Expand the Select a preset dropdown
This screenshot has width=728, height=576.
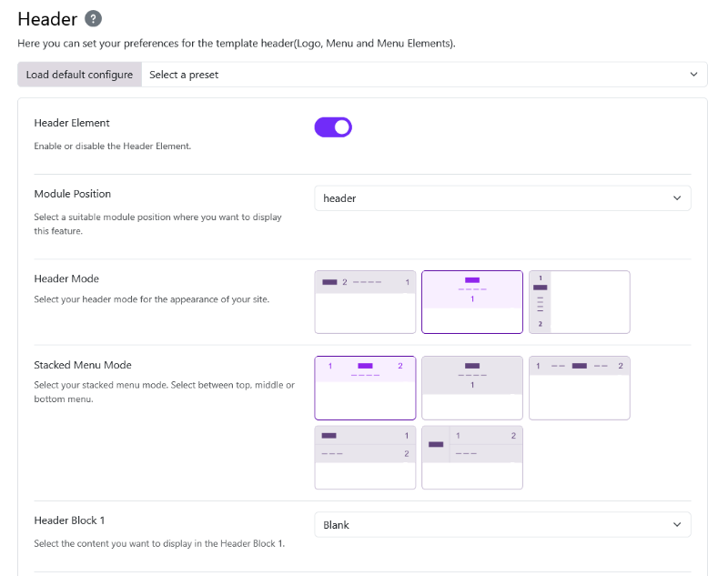tap(424, 75)
